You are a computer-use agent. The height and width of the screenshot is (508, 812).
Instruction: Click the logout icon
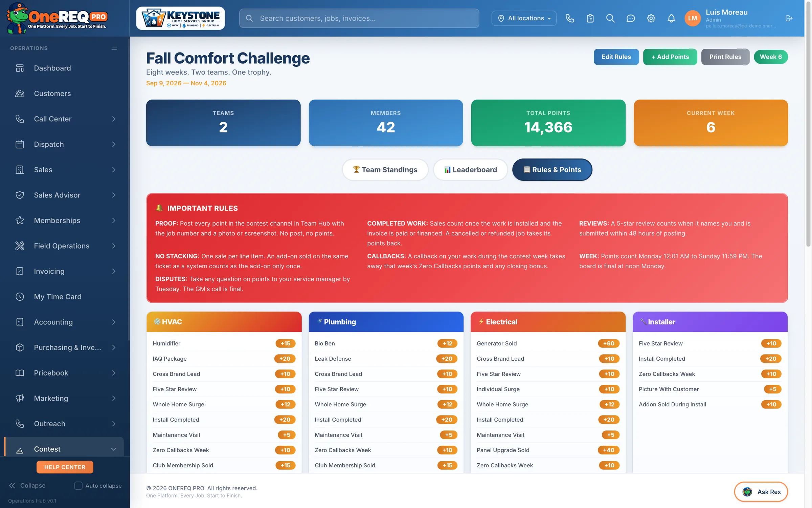(x=789, y=18)
